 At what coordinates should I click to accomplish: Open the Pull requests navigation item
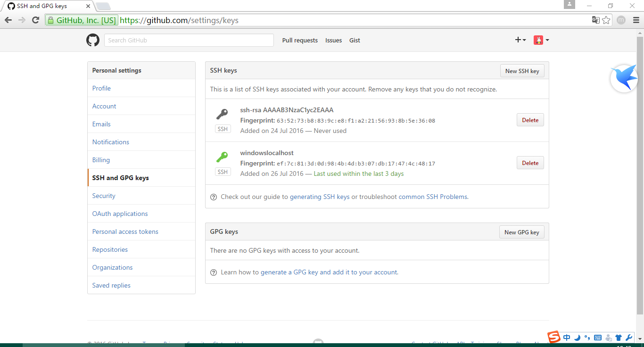[300, 40]
